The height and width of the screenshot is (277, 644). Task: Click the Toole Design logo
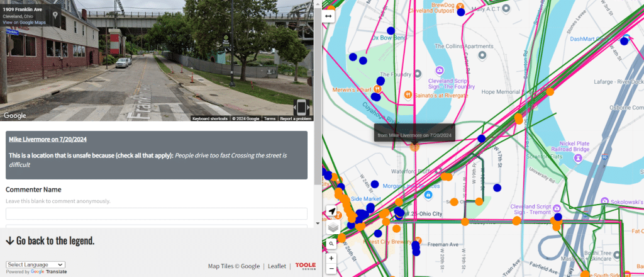pos(306,266)
